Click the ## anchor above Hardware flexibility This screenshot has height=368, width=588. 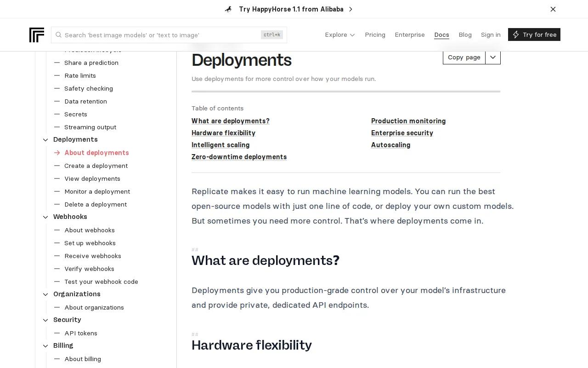195,334
